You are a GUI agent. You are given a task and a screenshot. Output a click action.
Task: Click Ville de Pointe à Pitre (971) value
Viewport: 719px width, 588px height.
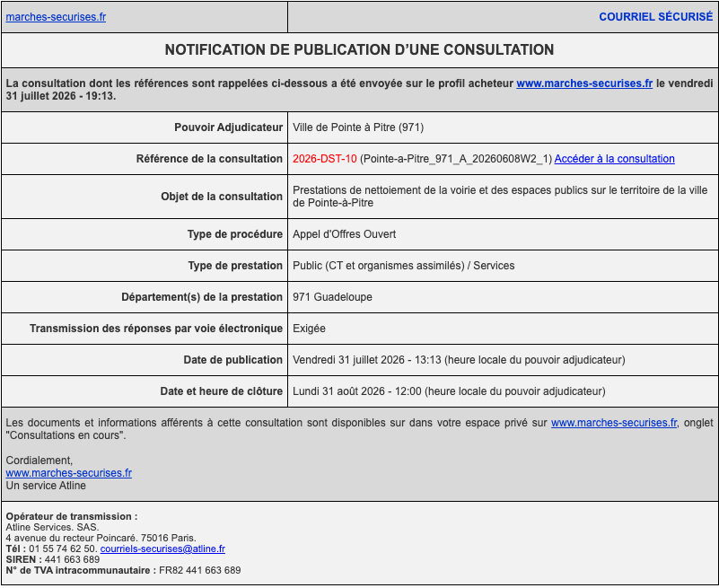358,127
